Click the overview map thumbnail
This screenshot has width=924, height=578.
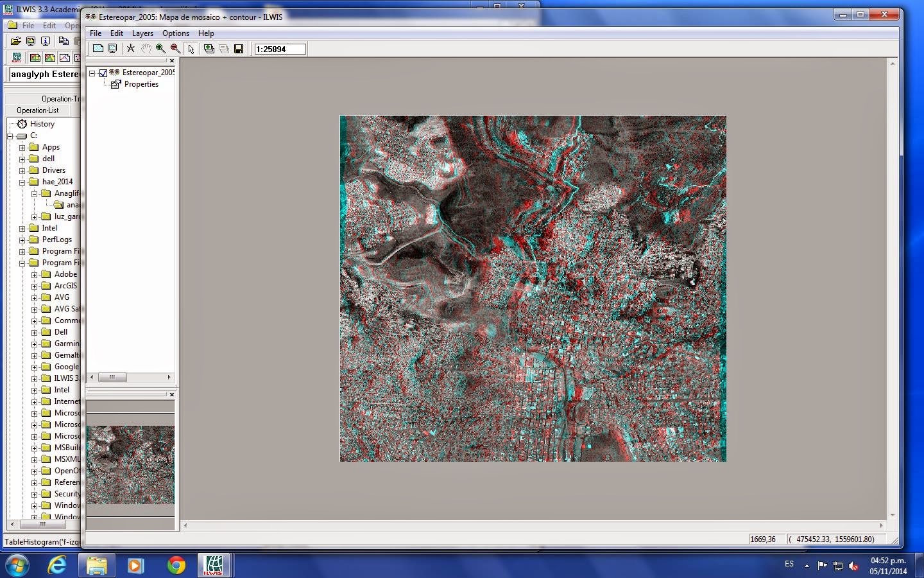click(130, 466)
